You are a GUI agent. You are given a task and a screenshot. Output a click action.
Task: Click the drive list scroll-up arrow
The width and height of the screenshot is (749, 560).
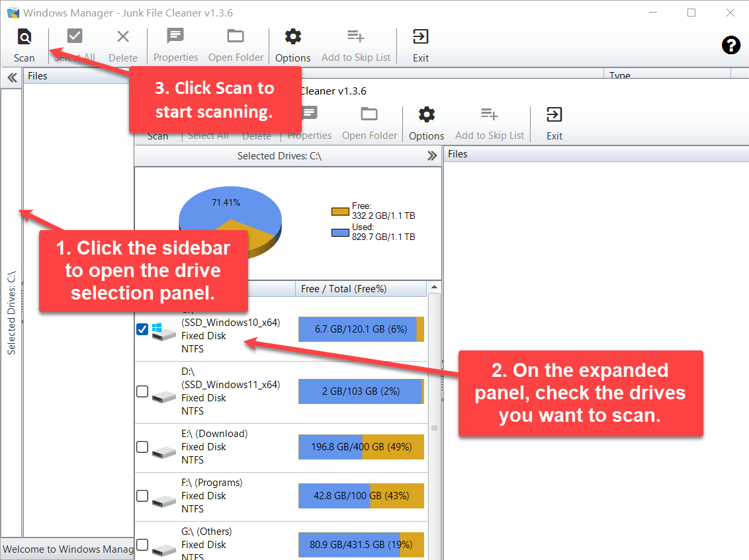434,287
